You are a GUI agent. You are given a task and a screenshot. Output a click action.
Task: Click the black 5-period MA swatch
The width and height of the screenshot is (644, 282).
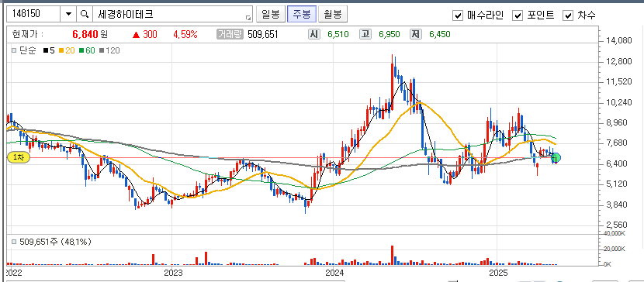pos(45,51)
